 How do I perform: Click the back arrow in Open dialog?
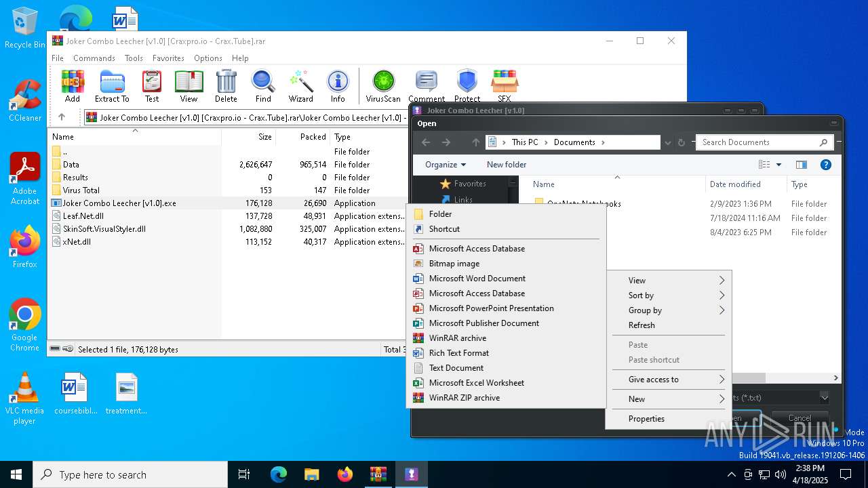click(426, 142)
